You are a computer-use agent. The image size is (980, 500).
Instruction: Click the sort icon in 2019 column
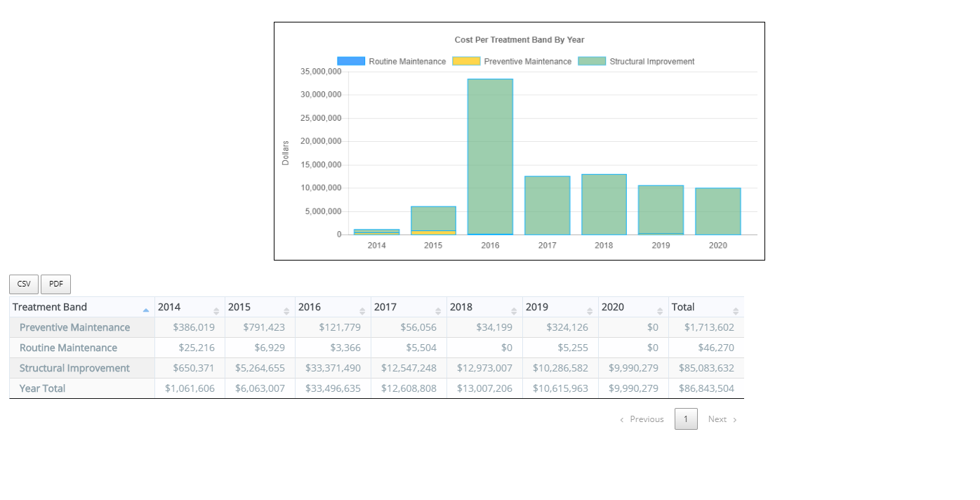coord(590,311)
